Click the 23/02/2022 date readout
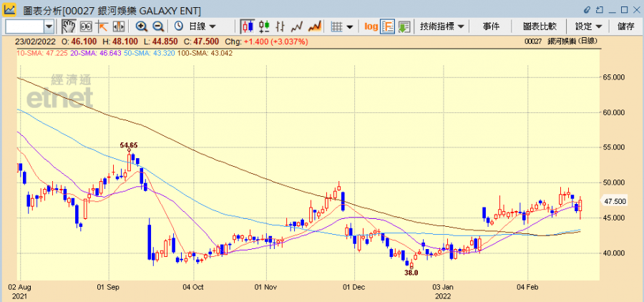The image size is (644, 302). (x=36, y=42)
